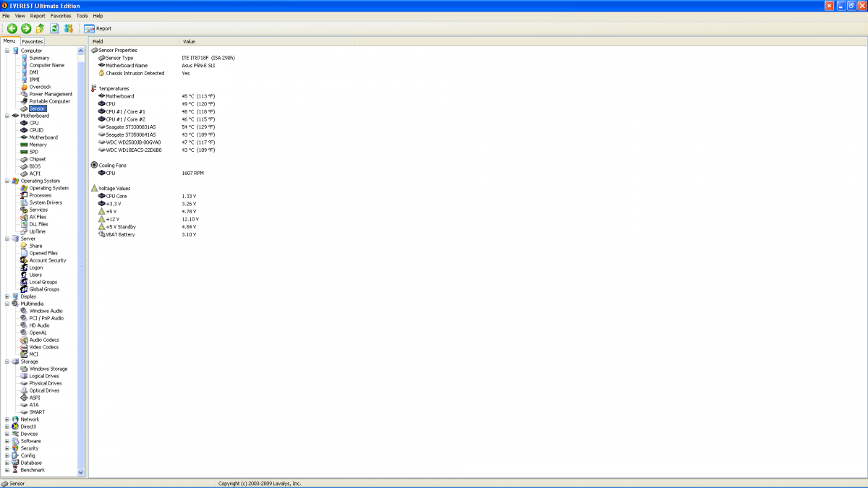The width and height of the screenshot is (868, 488).
Task: Expand the DirectX tree node
Action: coord(7,427)
